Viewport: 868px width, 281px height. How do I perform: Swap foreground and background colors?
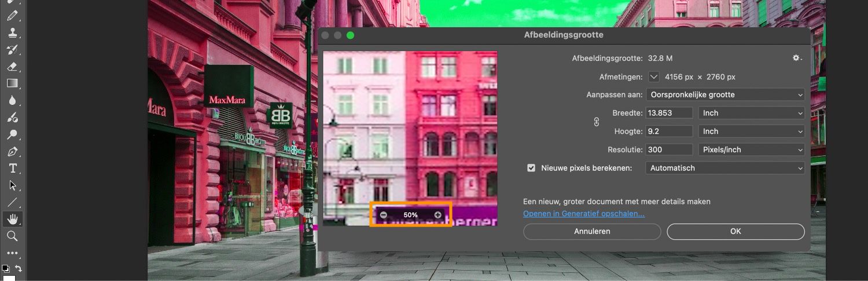pyautogui.click(x=19, y=268)
